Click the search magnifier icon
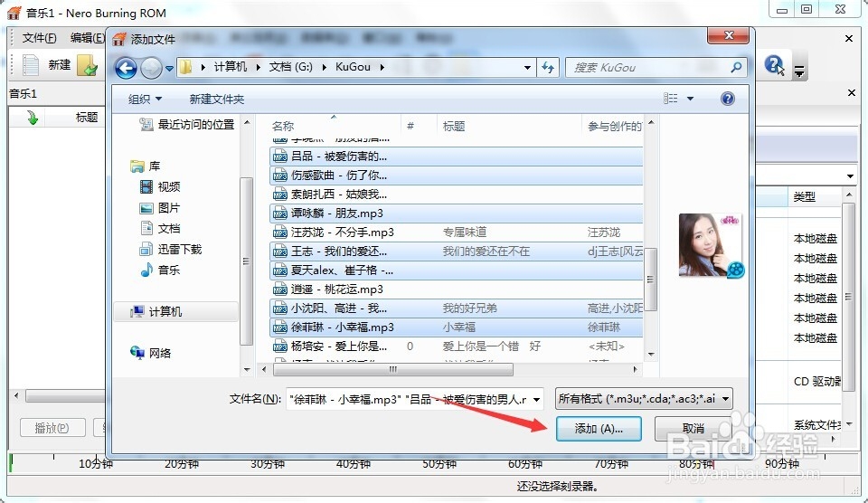The height and width of the screenshot is (503, 868). click(x=736, y=68)
